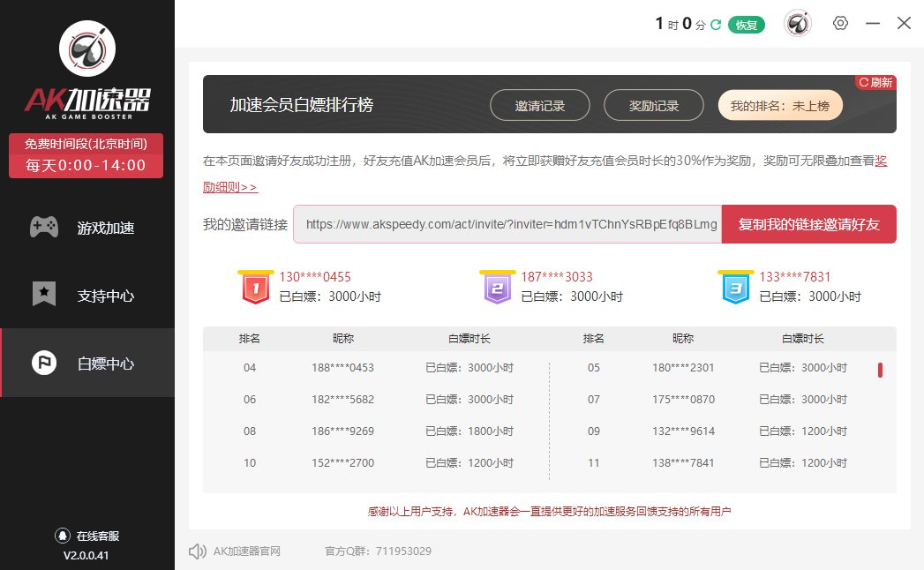Click the invite link URL field
Viewport: 924px width, 570px height.
coord(507,224)
